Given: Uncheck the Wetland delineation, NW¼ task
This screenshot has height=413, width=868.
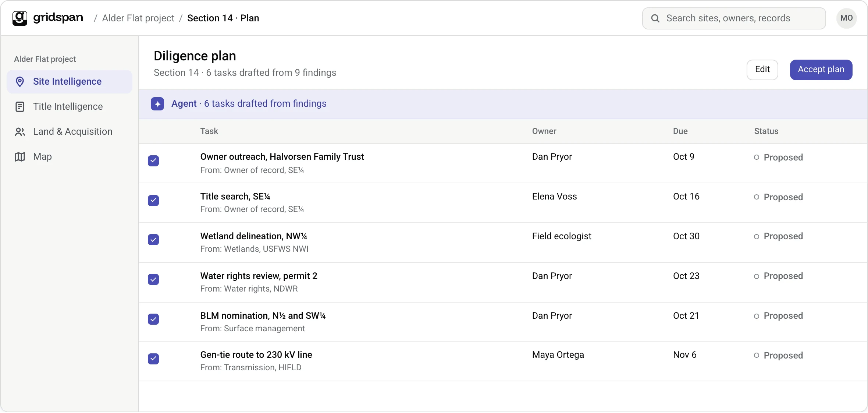Looking at the screenshot, I should [x=153, y=240].
